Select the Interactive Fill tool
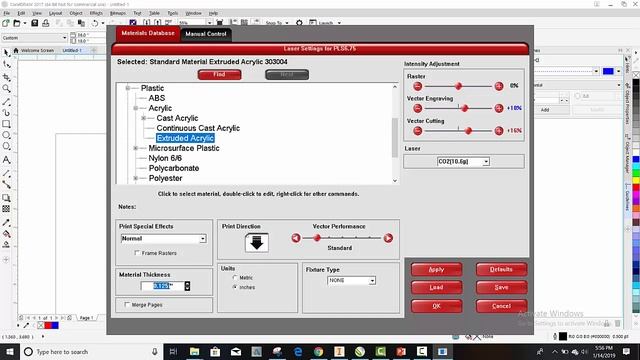This screenshot has width=640, height=360. [x=6, y=234]
